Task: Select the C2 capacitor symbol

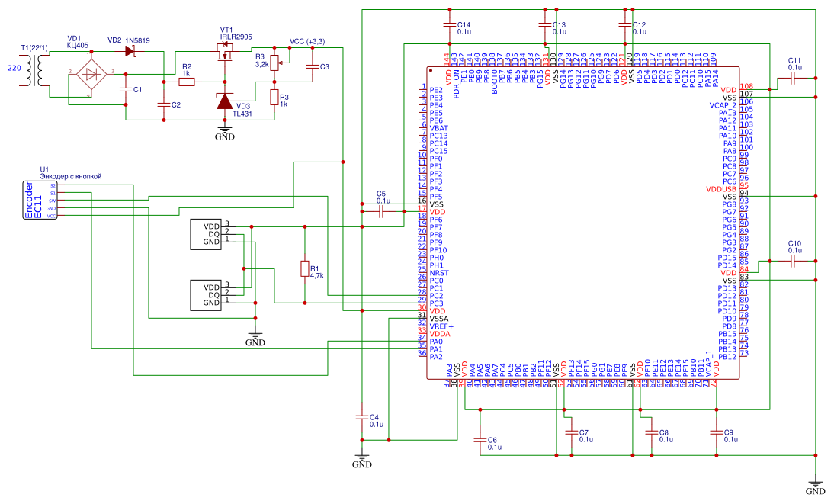Action: pos(163,105)
